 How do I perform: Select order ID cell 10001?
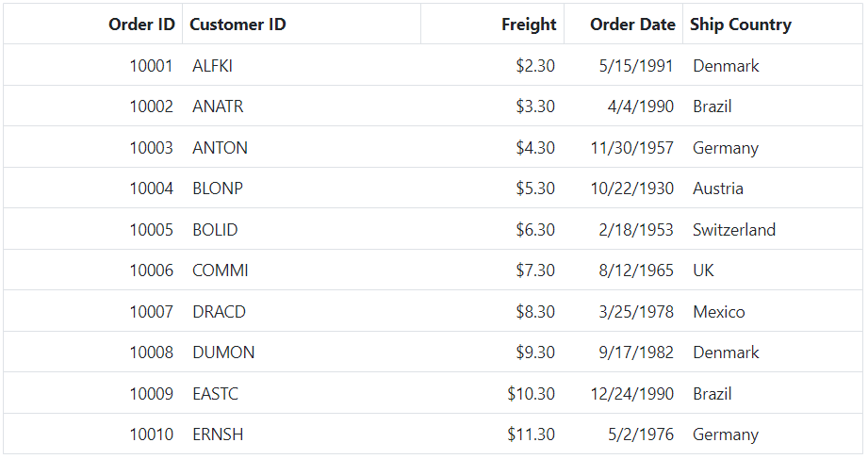(93, 65)
